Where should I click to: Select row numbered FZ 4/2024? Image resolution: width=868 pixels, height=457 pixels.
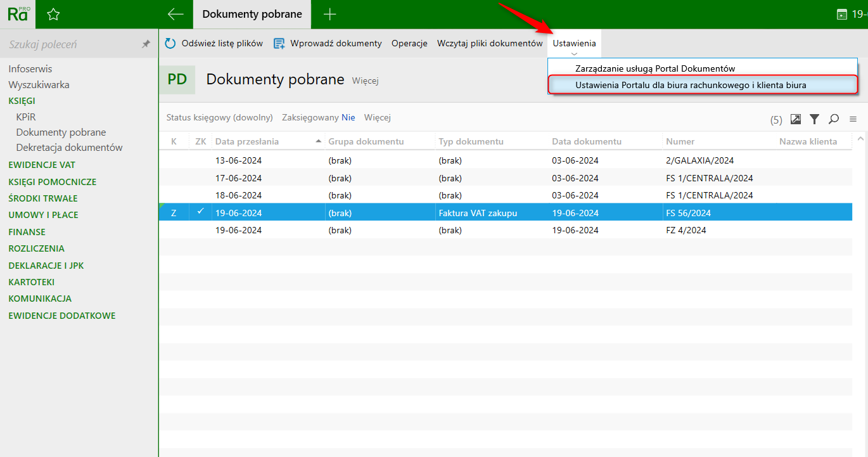tap(506, 230)
